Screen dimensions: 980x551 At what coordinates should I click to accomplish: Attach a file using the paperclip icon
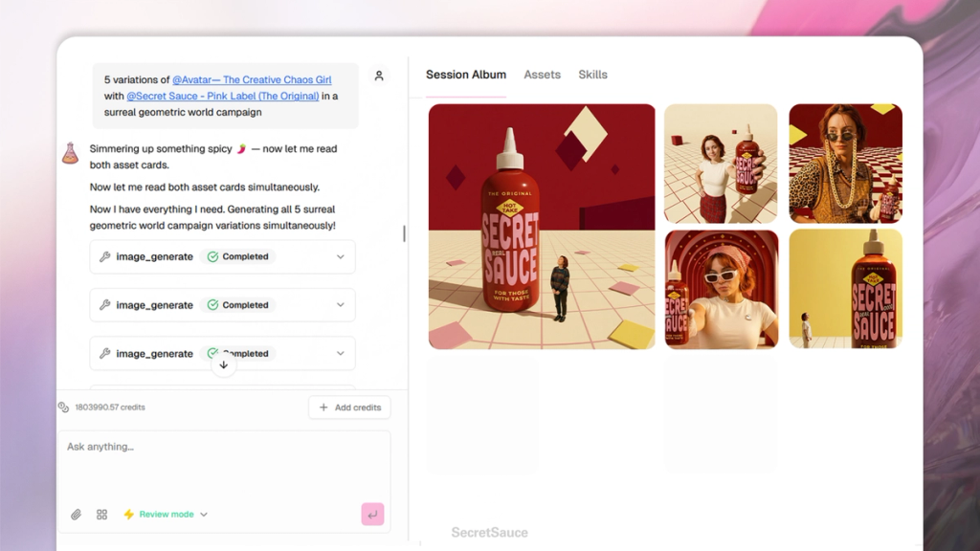pos(77,515)
